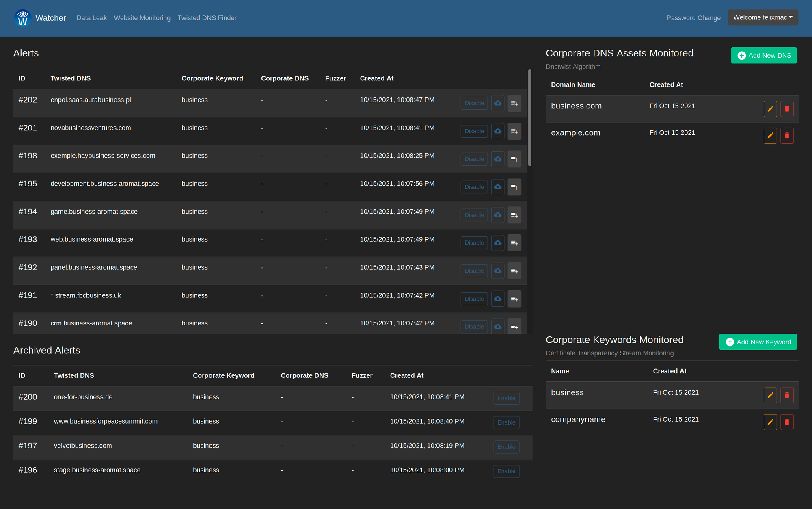812x509 pixels.
Task: Click add-to-list icon for alert #201
Action: pos(514,131)
